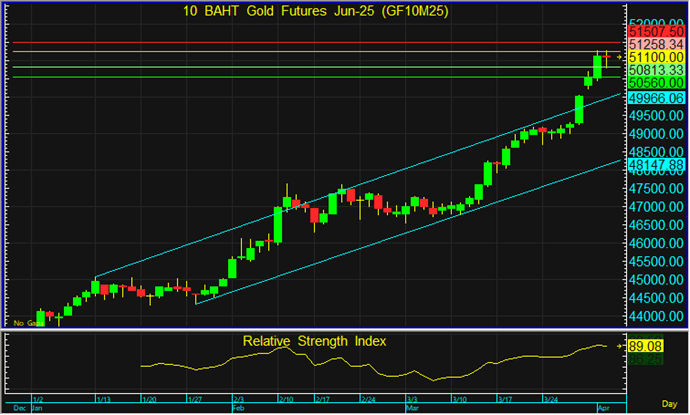Click the cyan 49966.06 channel label
The image size is (690, 415).
point(656,99)
